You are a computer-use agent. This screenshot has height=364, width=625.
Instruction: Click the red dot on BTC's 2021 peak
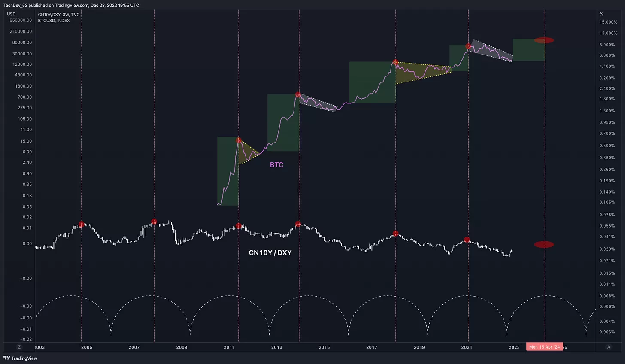point(468,46)
